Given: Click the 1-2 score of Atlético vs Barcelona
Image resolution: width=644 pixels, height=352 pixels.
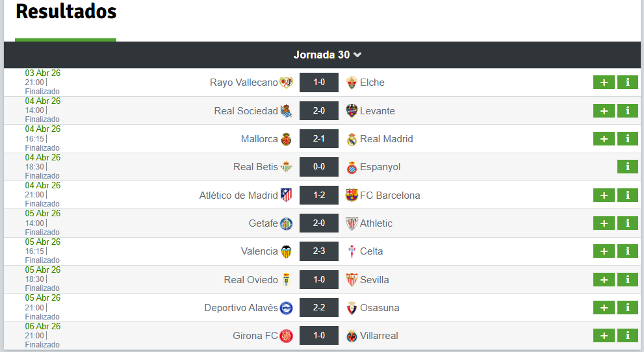Looking at the screenshot, I should point(319,195).
